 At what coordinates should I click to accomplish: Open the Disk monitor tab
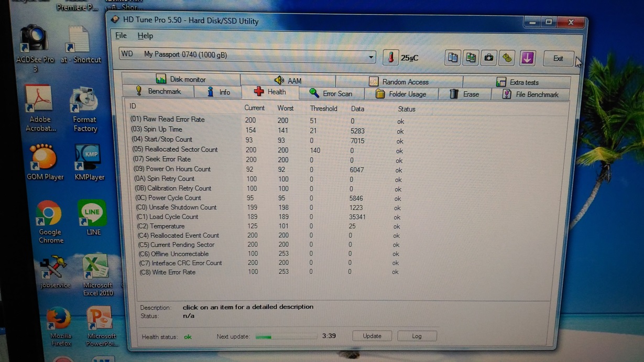pyautogui.click(x=181, y=79)
